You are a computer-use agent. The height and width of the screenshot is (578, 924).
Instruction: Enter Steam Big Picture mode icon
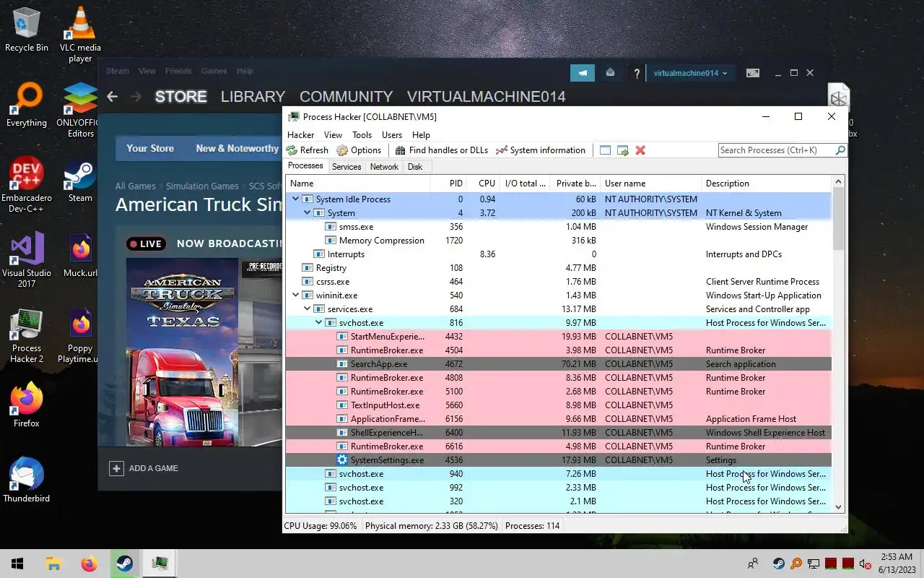pos(752,73)
